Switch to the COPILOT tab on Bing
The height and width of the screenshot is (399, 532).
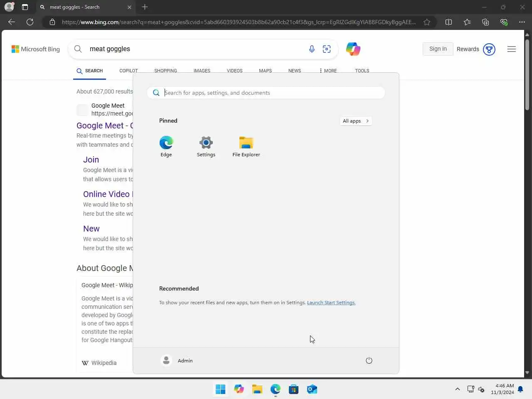[x=128, y=71]
